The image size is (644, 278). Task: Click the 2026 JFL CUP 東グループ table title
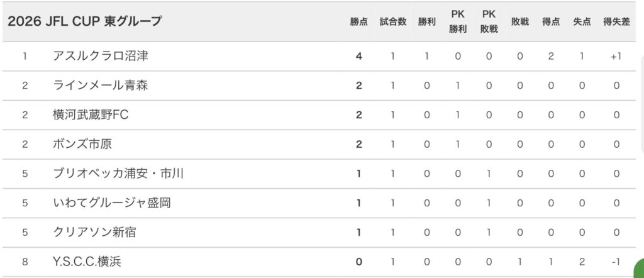(84, 21)
